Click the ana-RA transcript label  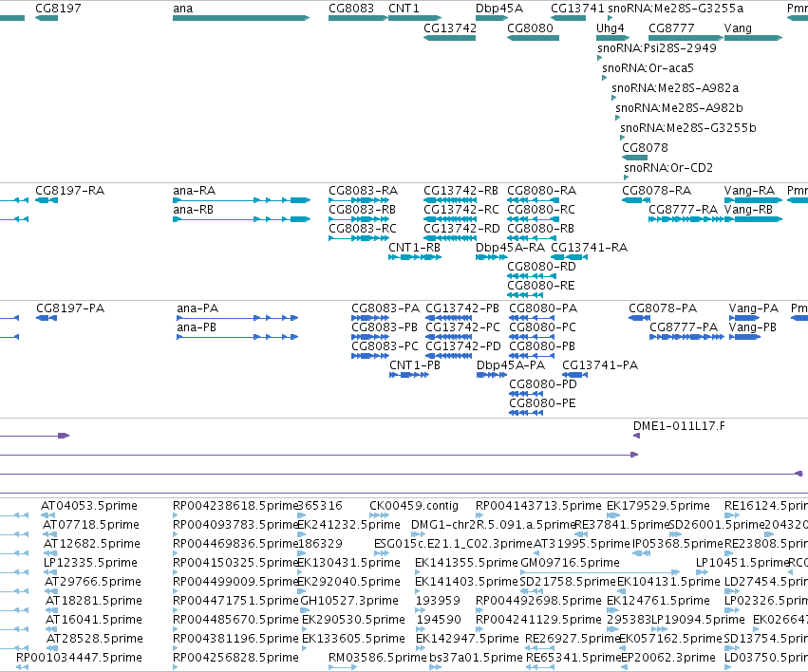coord(195,191)
